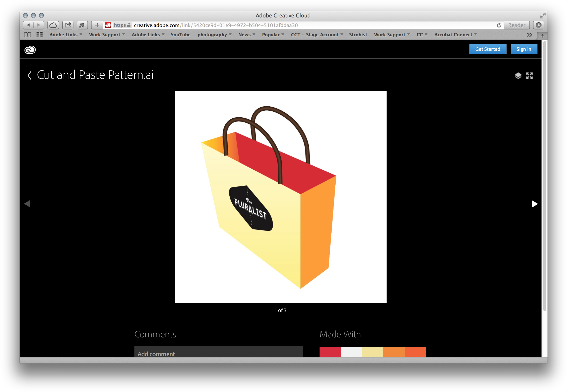Click the Get Started button

(x=488, y=49)
